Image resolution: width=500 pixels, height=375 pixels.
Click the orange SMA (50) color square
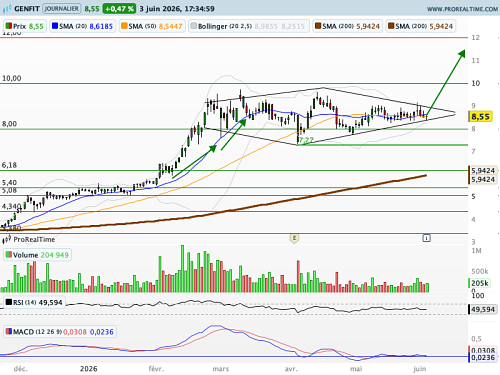tap(124, 26)
